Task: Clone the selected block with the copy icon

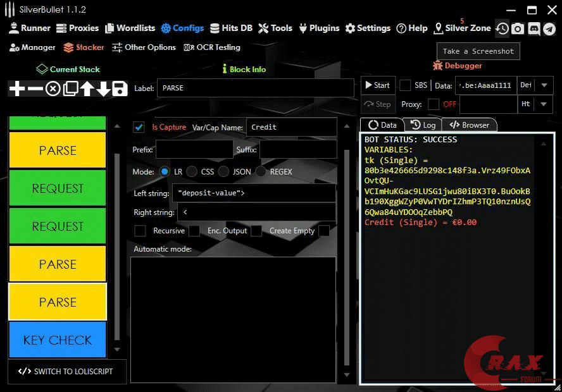Action: (x=71, y=89)
